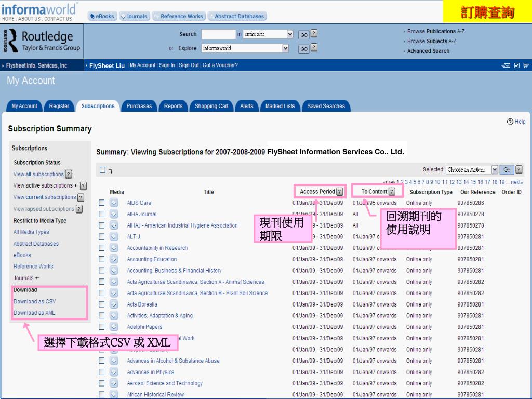Click Go button next to search scope

pyautogui.click(x=303, y=35)
